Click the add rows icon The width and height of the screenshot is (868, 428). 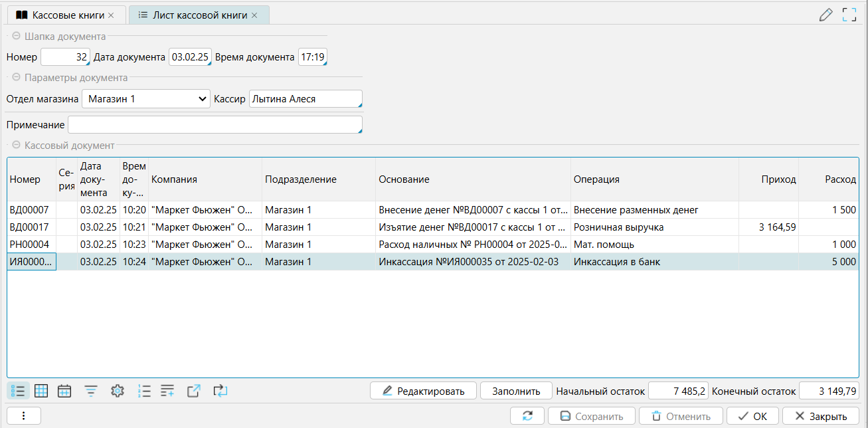tap(167, 391)
